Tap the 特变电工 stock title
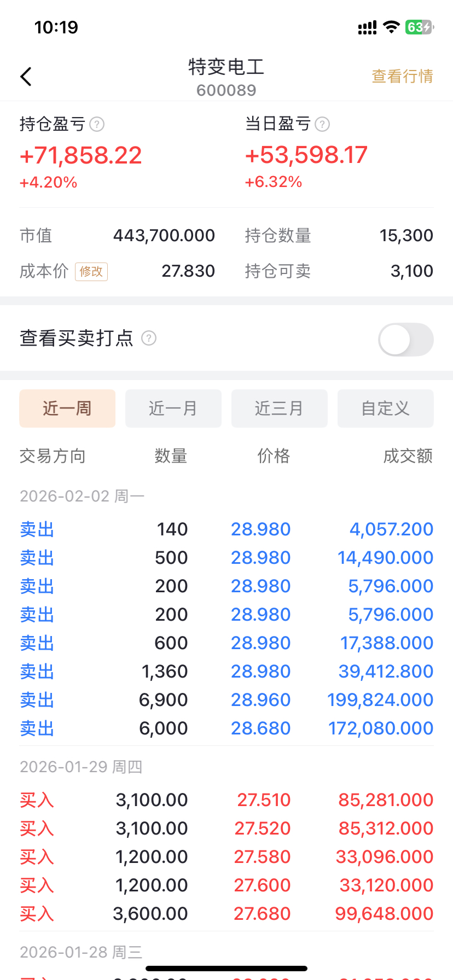The image size is (453, 980). click(x=226, y=67)
